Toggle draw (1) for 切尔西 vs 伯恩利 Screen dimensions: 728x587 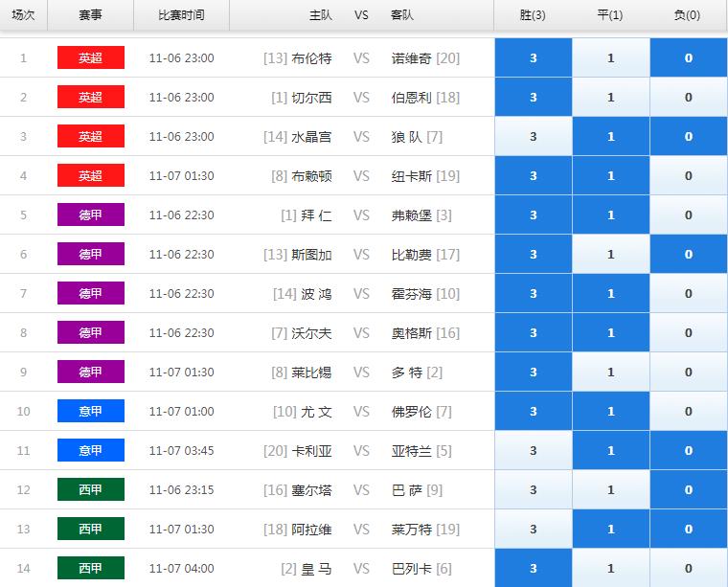coord(611,97)
